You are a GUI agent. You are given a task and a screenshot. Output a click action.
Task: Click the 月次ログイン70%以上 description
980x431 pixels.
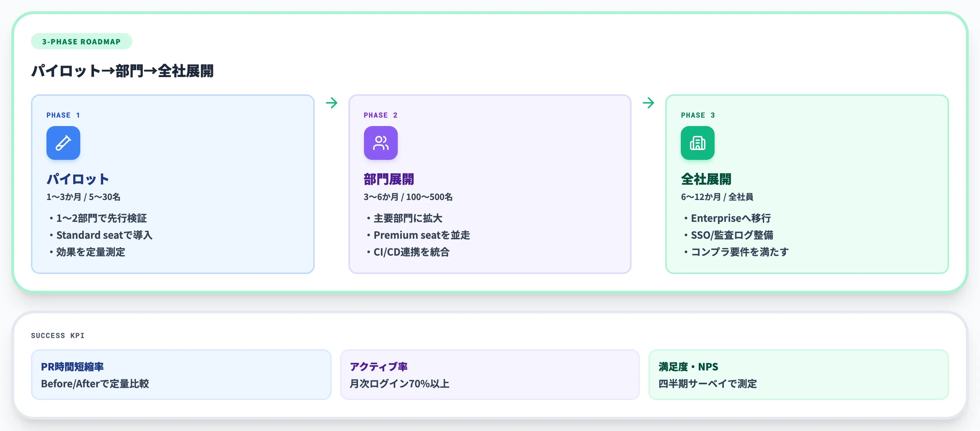[400, 383]
